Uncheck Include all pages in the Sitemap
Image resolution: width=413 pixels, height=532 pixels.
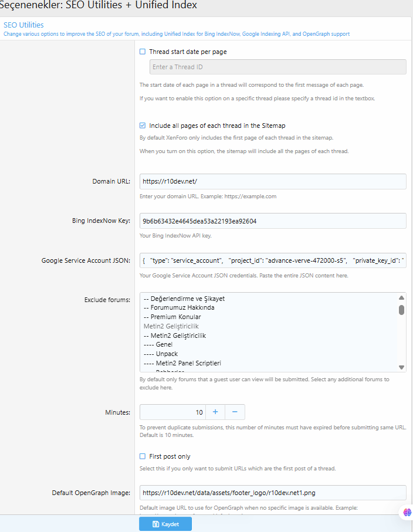143,126
